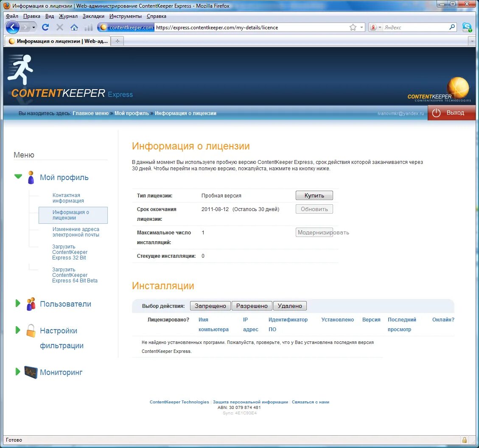This screenshot has height=448, width=479.
Task: Click the padlock Настройки фильтрации icon
Action: pyautogui.click(x=31, y=330)
